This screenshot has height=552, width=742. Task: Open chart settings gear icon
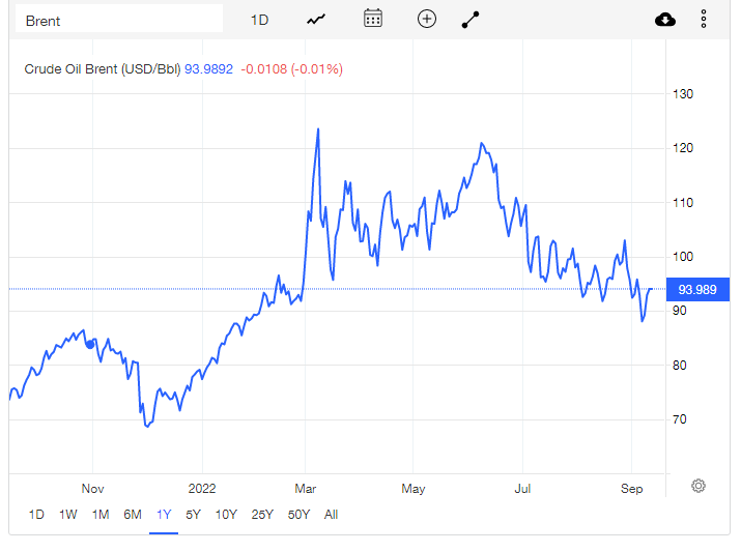[x=698, y=486]
